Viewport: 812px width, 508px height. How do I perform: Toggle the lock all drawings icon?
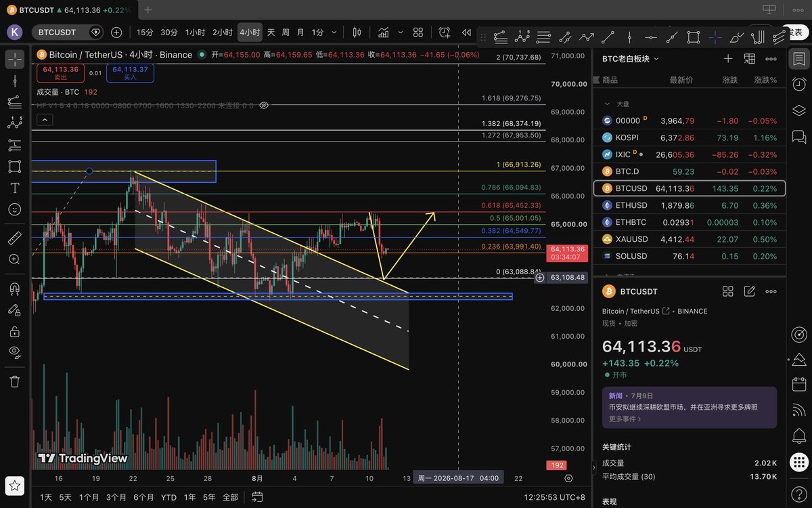tap(15, 331)
